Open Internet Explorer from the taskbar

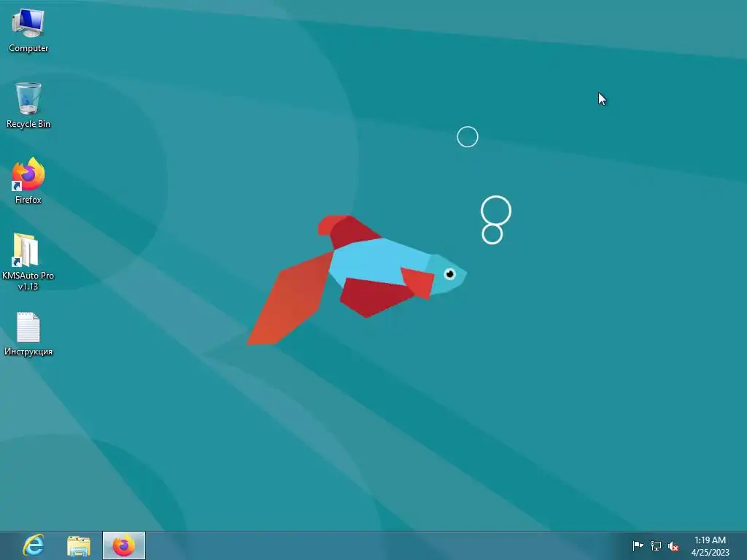point(34,545)
